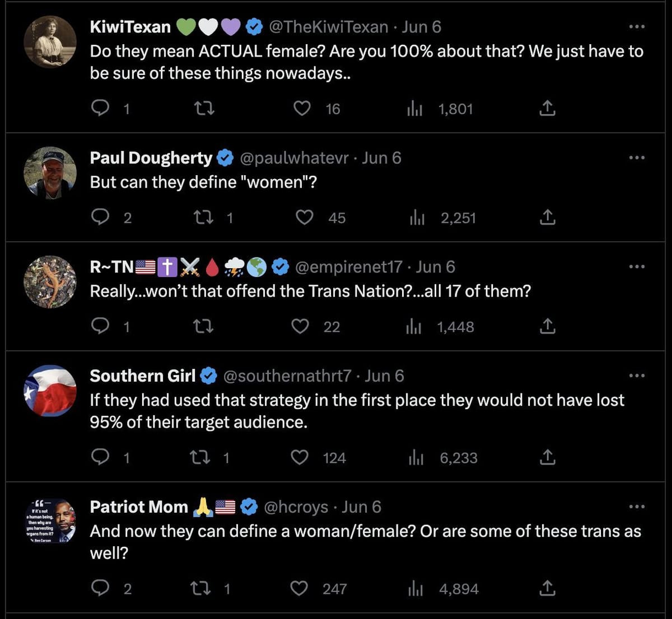Like Patriot Mom's tweet

coord(300,589)
